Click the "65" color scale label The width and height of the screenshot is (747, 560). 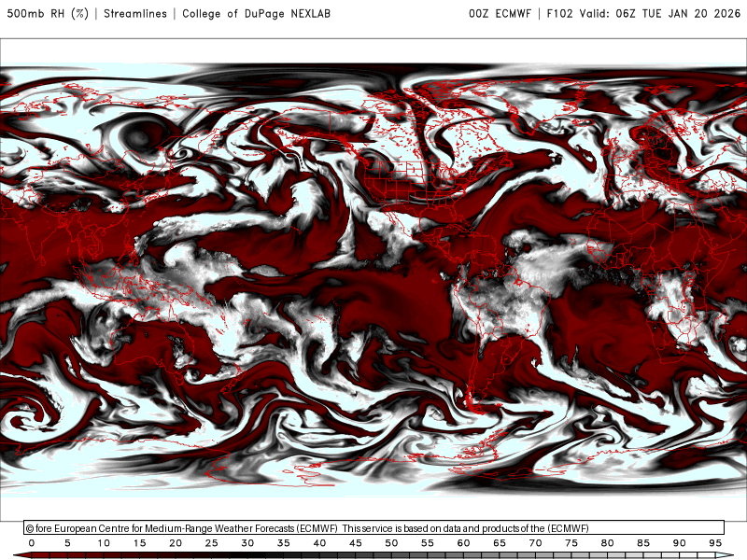click(x=500, y=543)
